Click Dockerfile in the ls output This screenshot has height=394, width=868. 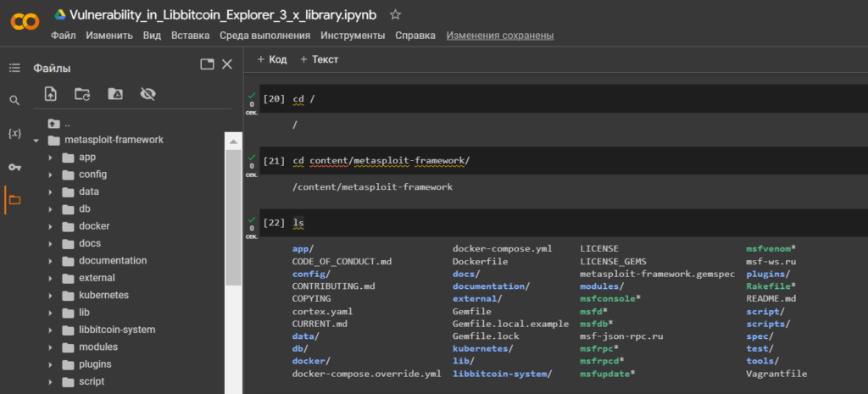(480, 261)
